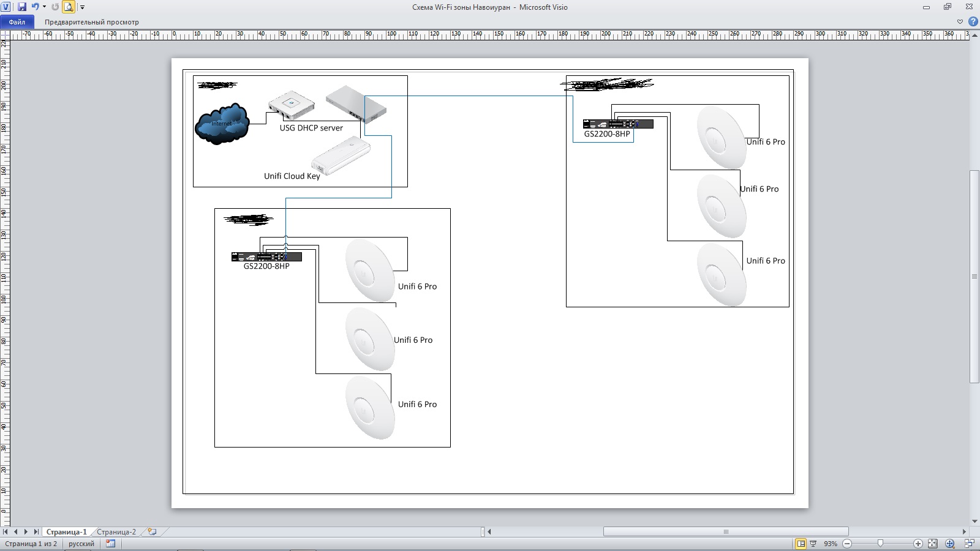Toggle the print preview button
Viewport: 980px width, 551px height.
click(69, 7)
